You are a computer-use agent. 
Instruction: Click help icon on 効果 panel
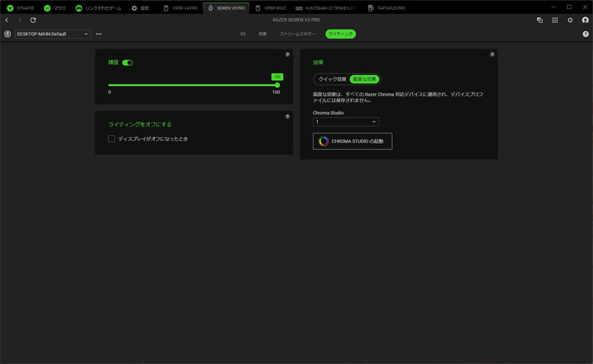click(x=492, y=54)
